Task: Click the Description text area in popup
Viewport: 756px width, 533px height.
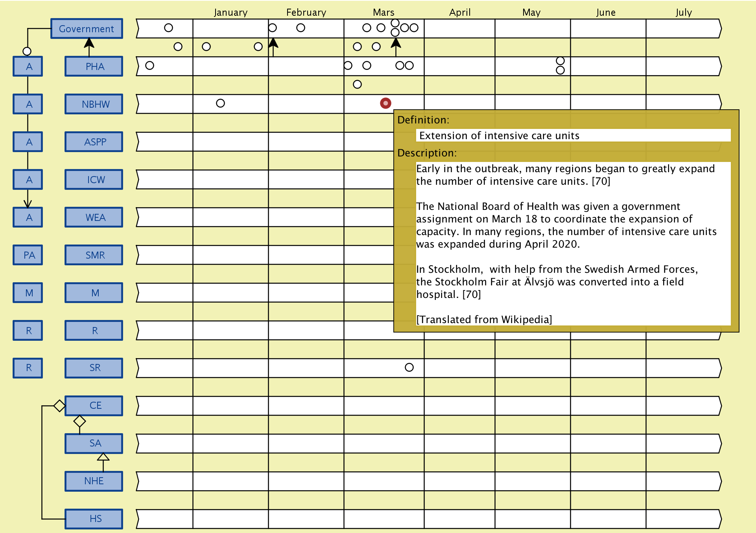Action: coord(573,244)
